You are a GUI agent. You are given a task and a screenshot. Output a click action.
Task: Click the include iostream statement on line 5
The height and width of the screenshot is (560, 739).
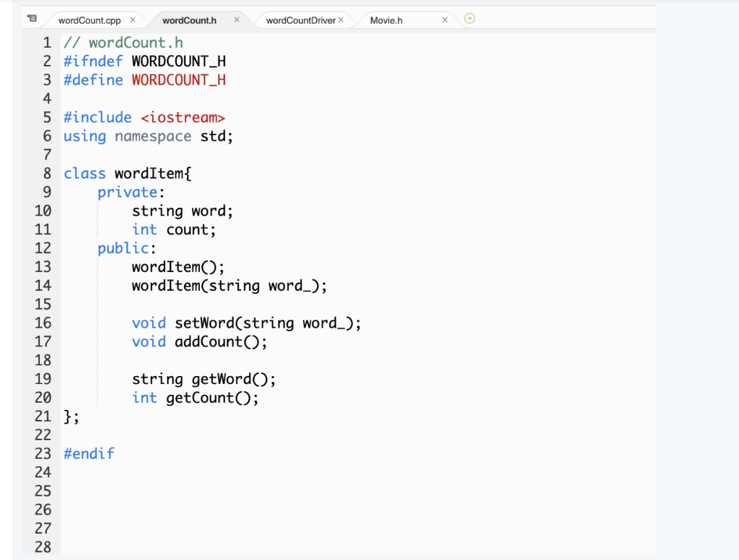click(x=144, y=117)
